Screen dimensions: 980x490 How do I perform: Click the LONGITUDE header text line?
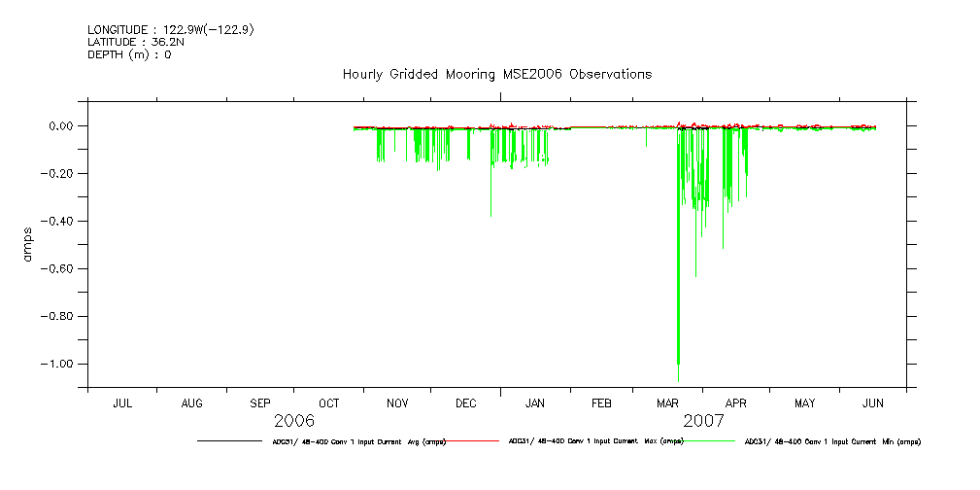170,30
